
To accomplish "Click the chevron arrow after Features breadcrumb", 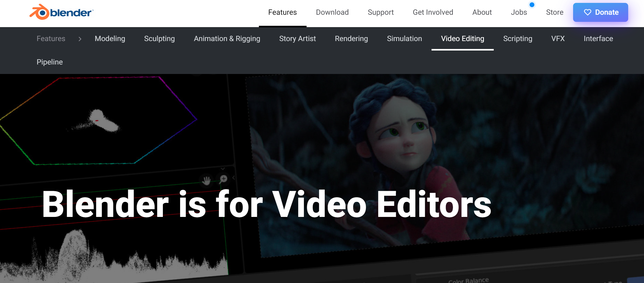I will pos(80,39).
